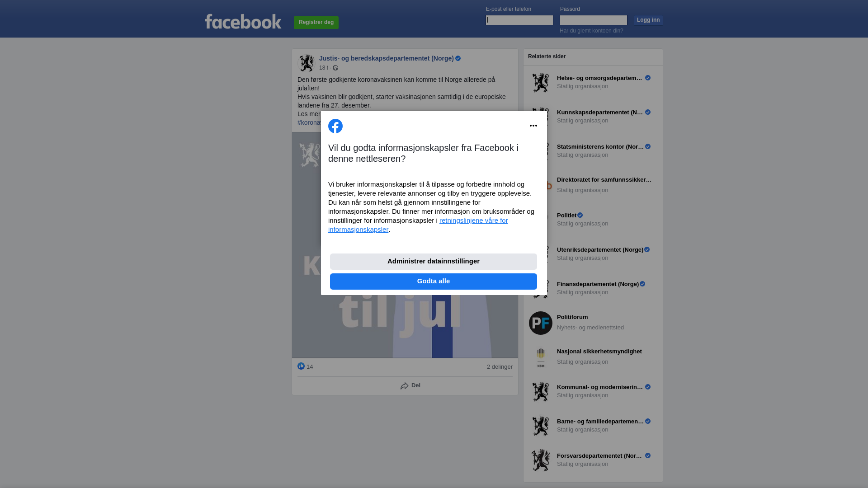The height and width of the screenshot is (488, 868).
Task: Click Logg inn button
Action: point(648,20)
